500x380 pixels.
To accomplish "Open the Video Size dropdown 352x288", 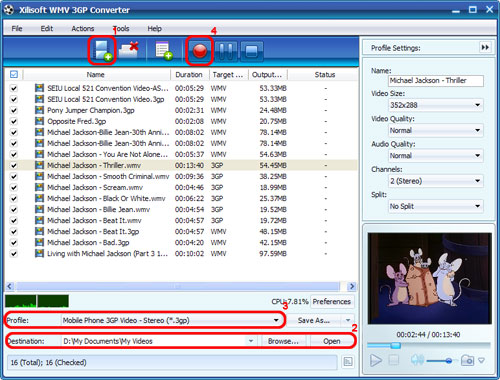I will (x=436, y=105).
